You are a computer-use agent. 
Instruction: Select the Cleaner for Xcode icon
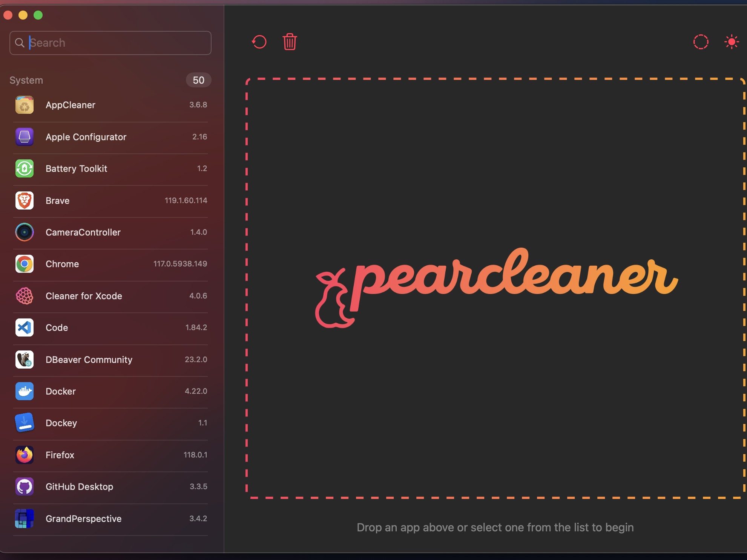click(x=25, y=296)
